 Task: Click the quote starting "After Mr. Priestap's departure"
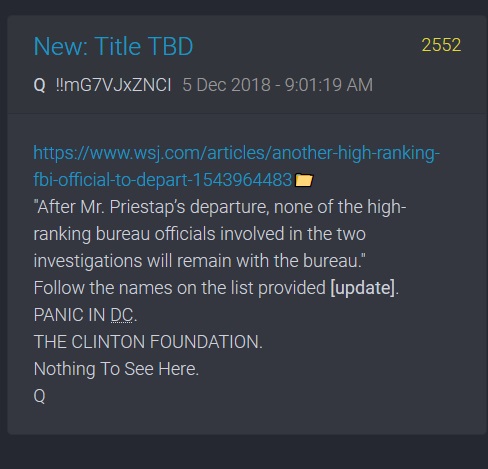pyautogui.click(x=220, y=207)
